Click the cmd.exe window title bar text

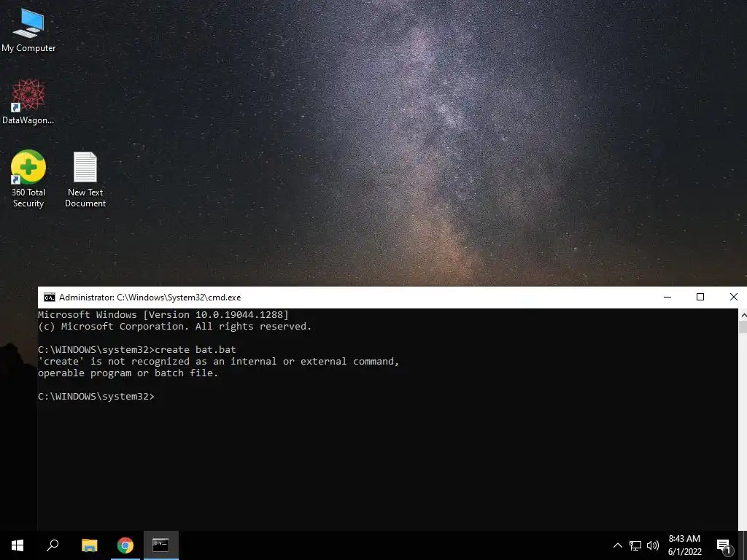150,297
